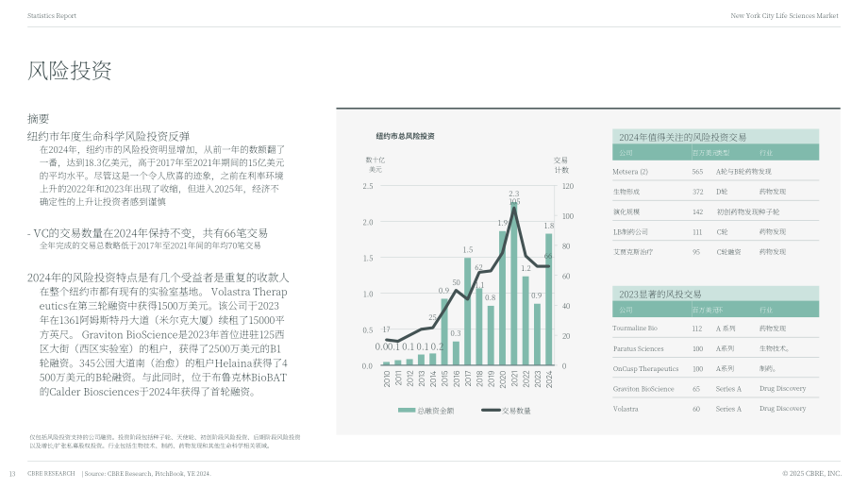Click the 2024 year label on chart axis

[549, 379]
